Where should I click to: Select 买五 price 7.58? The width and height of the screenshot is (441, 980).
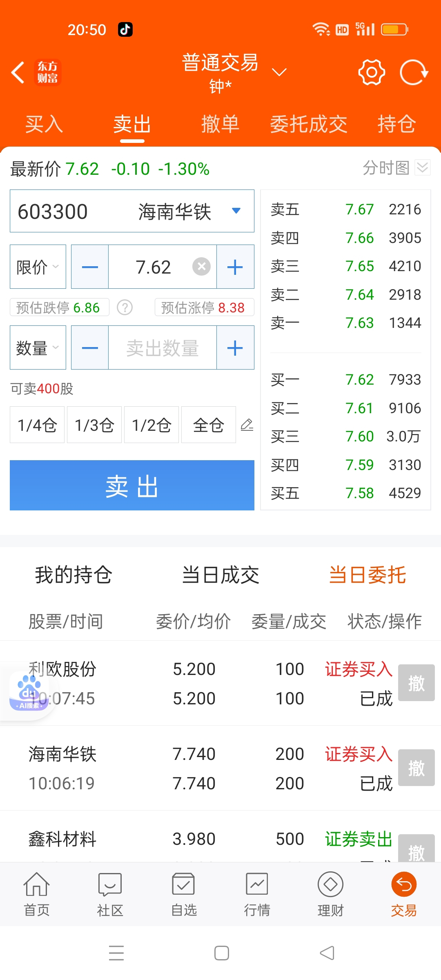pos(346,493)
